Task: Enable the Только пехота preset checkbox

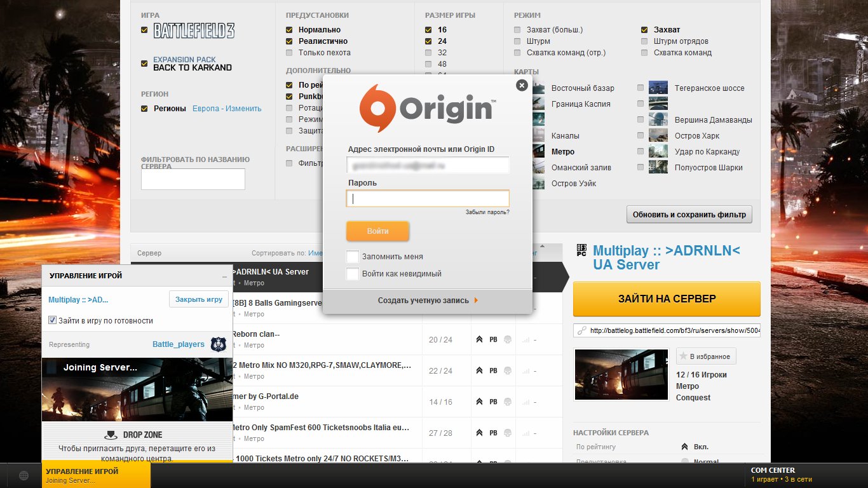Action: click(x=289, y=53)
